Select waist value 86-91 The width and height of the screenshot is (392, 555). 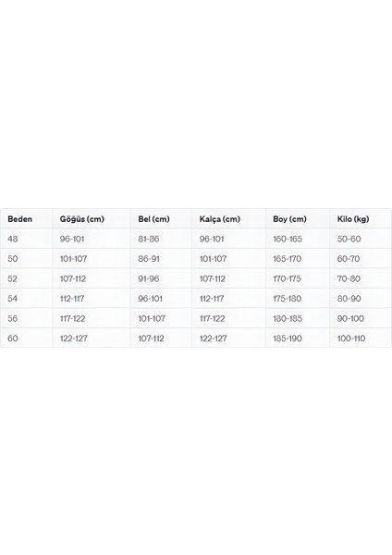[x=149, y=259]
